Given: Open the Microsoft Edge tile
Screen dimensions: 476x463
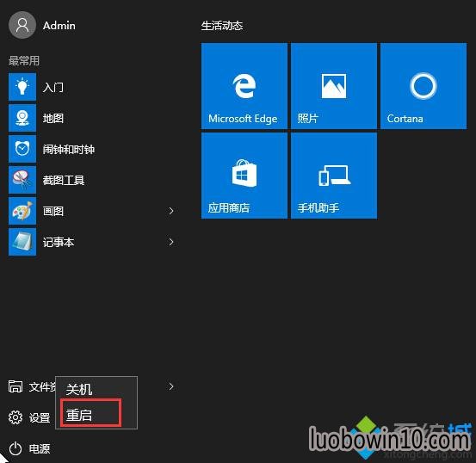Looking at the screenshot, I should click(x=244, y=86).
